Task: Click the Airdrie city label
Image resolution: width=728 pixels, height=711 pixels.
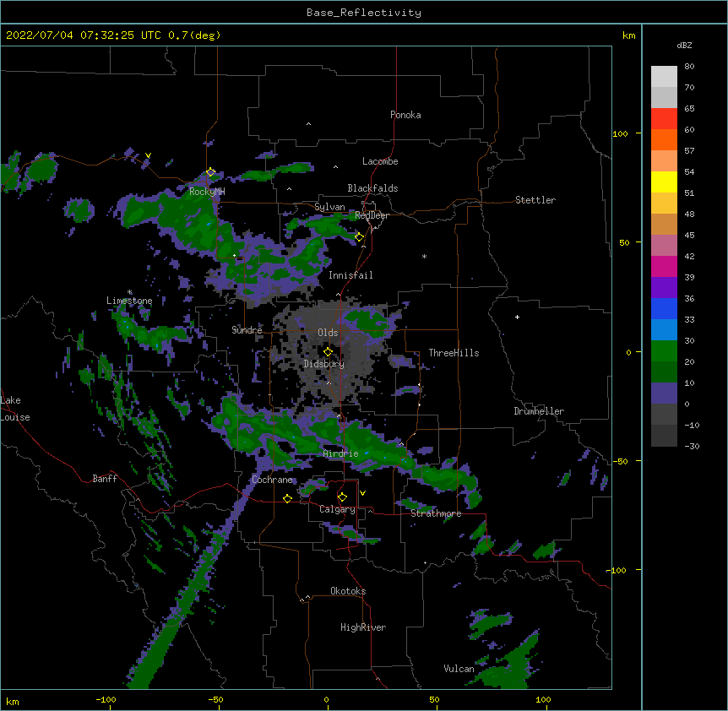Action: tap(340, 453)
